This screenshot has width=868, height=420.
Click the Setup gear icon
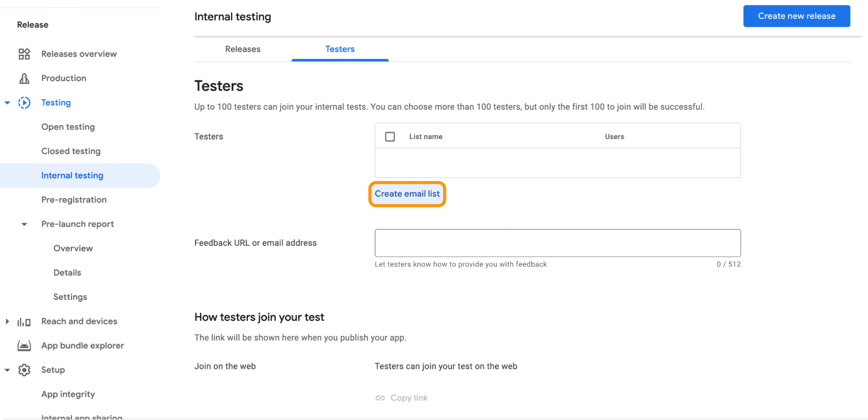tap(24, 370)
